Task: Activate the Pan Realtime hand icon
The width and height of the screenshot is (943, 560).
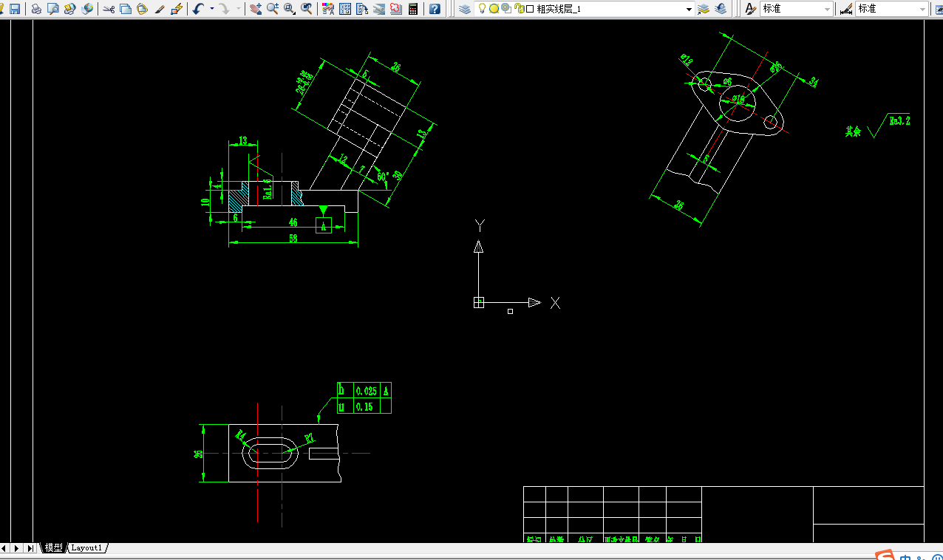Action: click(x=255, y=9)
